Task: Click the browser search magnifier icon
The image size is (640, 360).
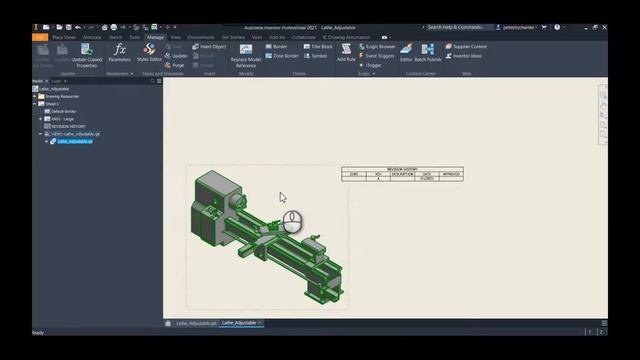Action: click(152, 81)
